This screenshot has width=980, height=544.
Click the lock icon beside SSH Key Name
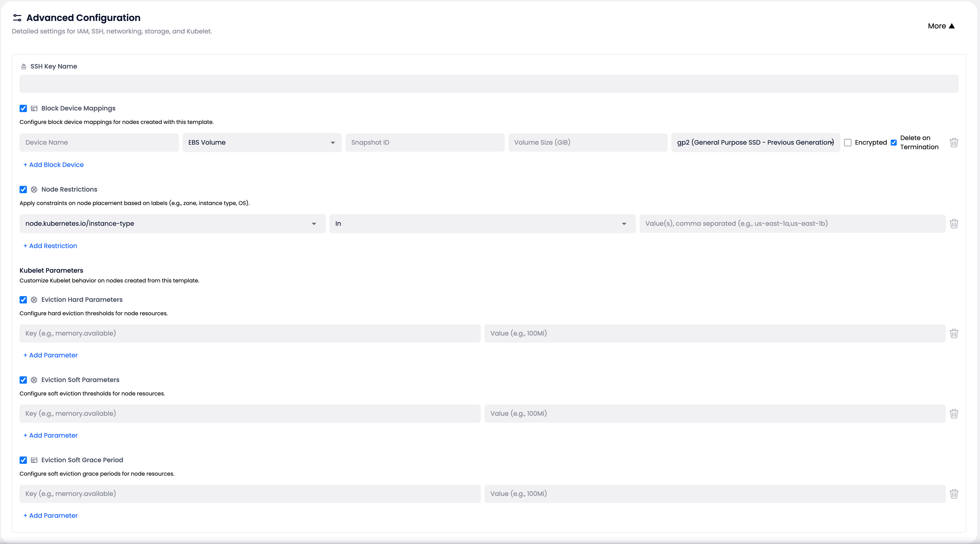coord(24,67)
